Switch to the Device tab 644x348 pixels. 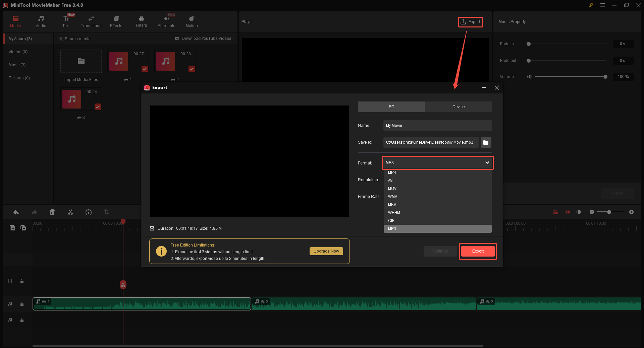tap(458, 107)
